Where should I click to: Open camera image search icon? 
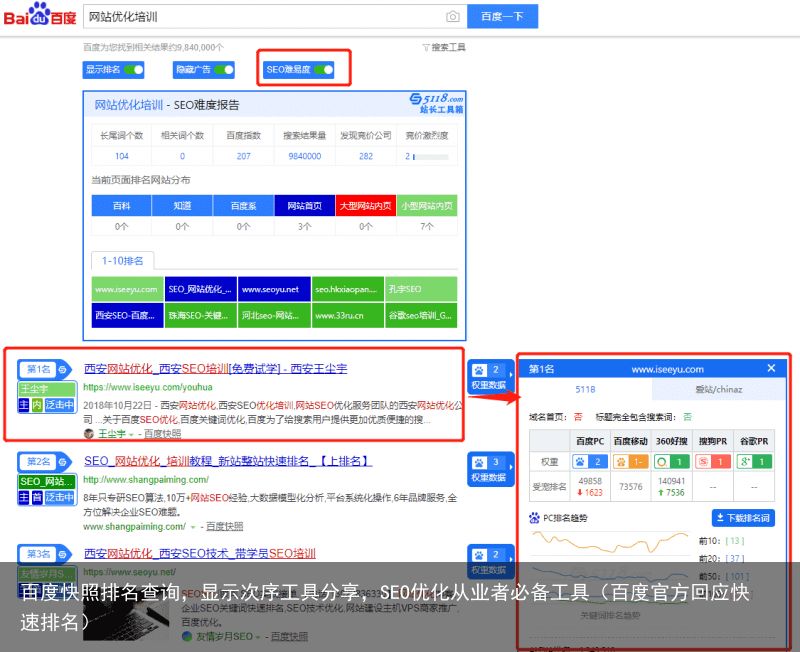[x=452, y=17]
